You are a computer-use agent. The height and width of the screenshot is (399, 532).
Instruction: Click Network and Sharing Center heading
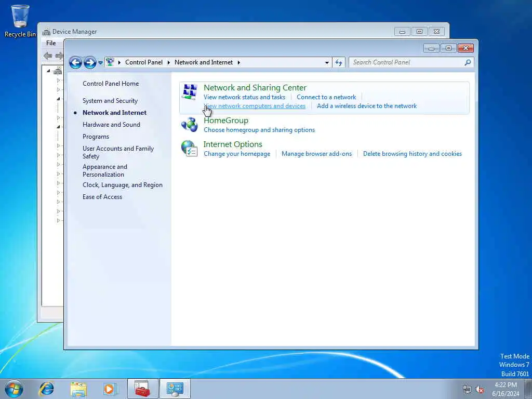tap(255, 87)
